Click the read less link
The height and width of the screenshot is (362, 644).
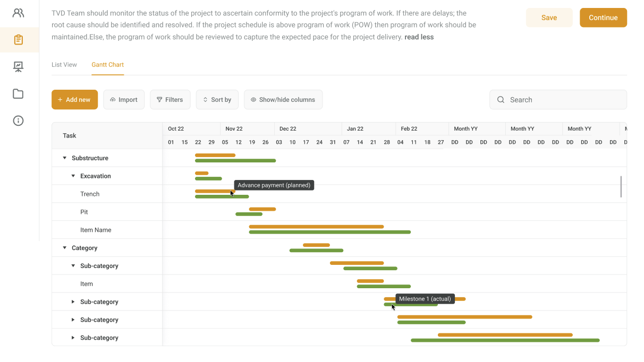pyautogui.click(x=419, y=37)
